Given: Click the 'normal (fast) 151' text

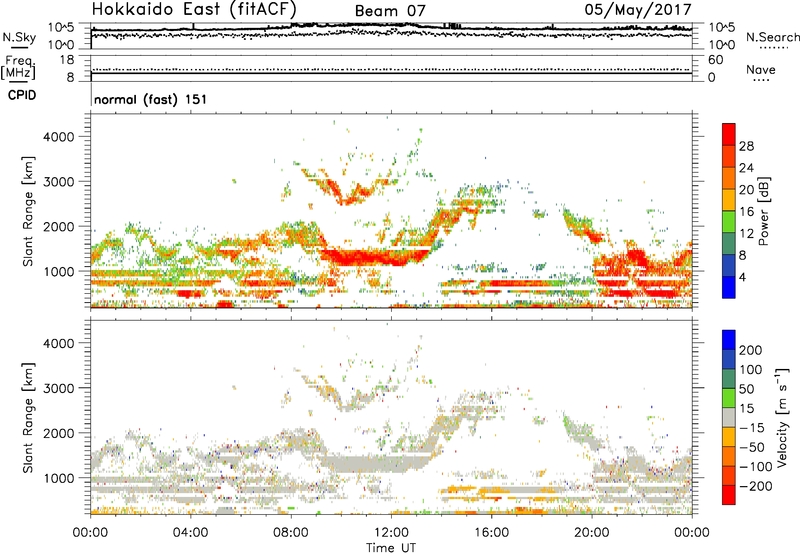Looking at the screenshot, I should tap(151, 99).
